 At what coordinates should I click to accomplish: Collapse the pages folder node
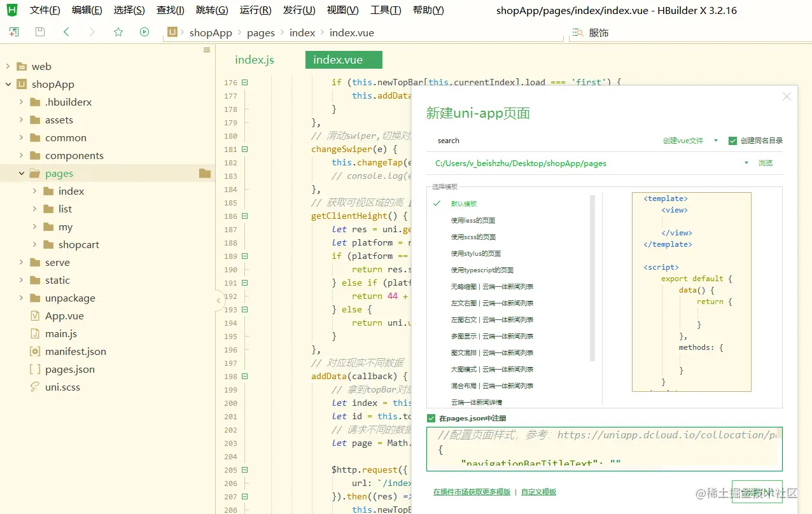click(22, 173)
